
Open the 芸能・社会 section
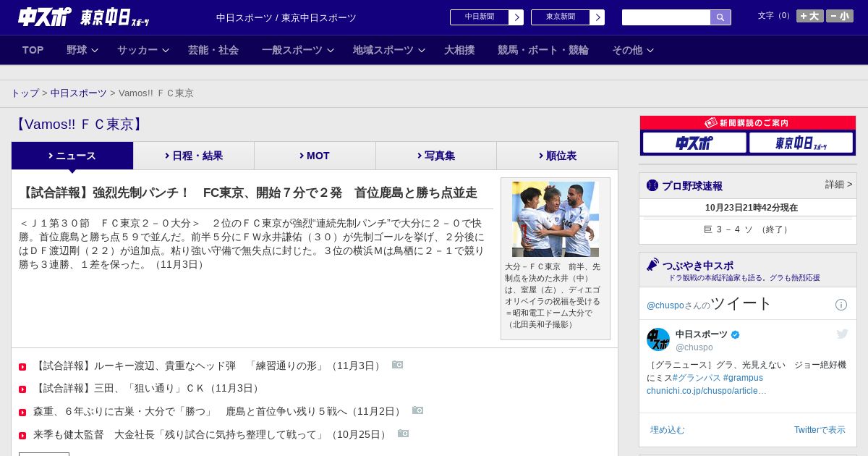click(213, 50)
